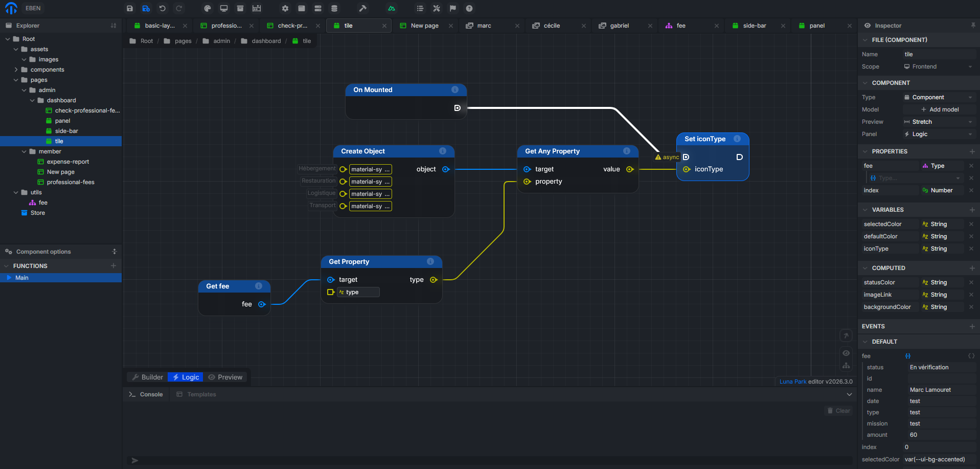Switch to the side-bar tab
980x469 pixels.
[x=755, y=26]
